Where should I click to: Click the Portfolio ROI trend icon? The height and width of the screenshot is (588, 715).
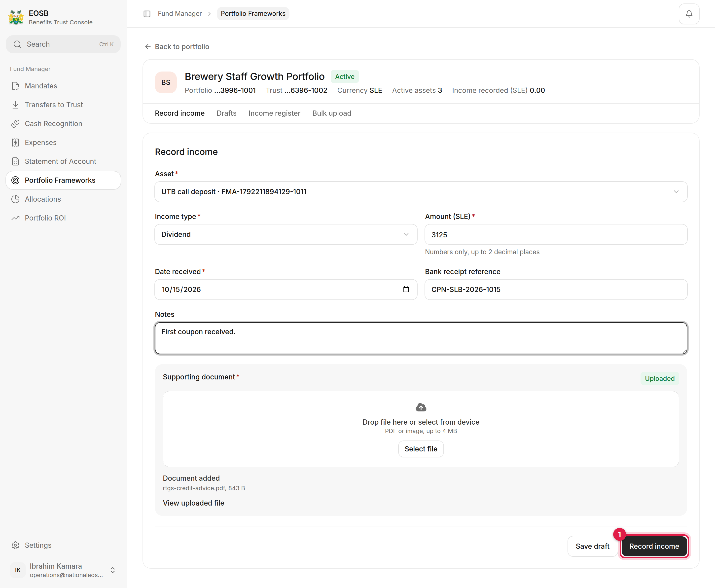(x=15, y=218)
